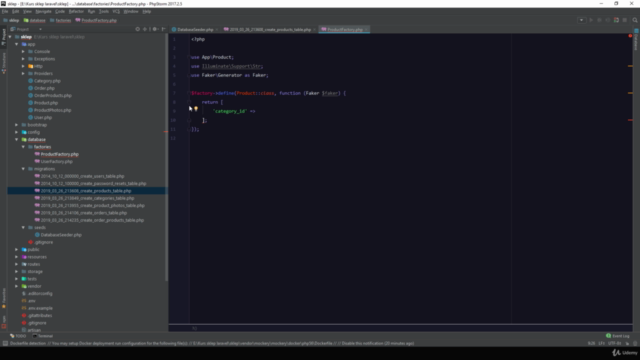
Task: Collapse the app folder
Action: tap(17, 44)
